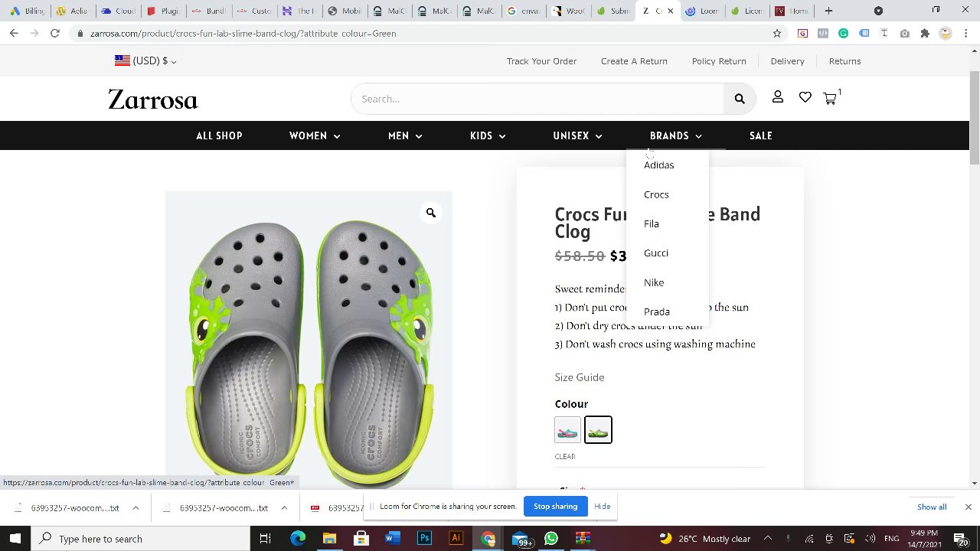Expand the KIDS menu
The width and height of the screenshot is (980, 551).
[488, 135]
